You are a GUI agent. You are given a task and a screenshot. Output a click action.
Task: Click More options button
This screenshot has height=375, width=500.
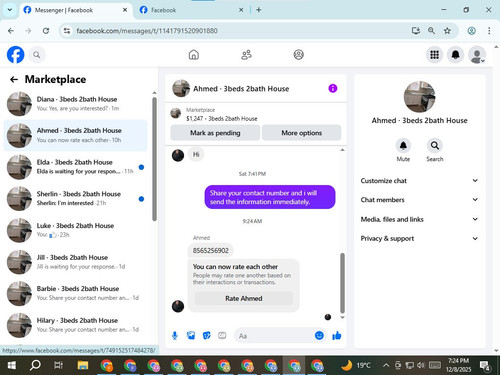(302, 133)
